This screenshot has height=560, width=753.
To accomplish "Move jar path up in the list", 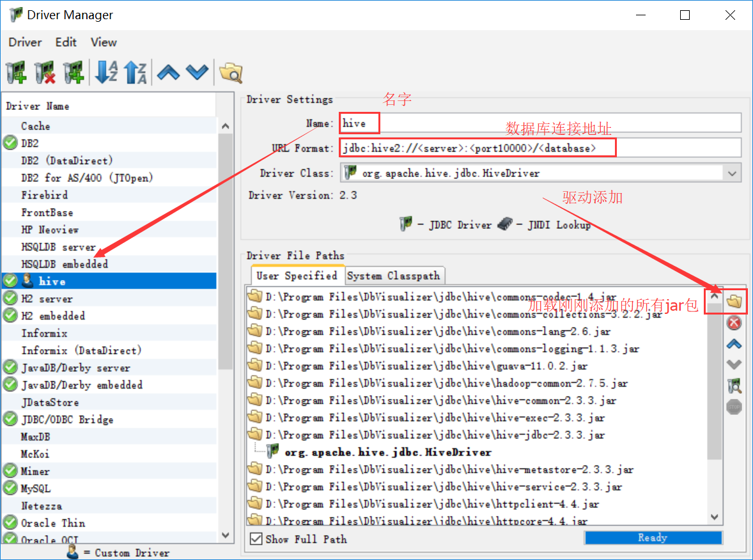I will point(734,344).
